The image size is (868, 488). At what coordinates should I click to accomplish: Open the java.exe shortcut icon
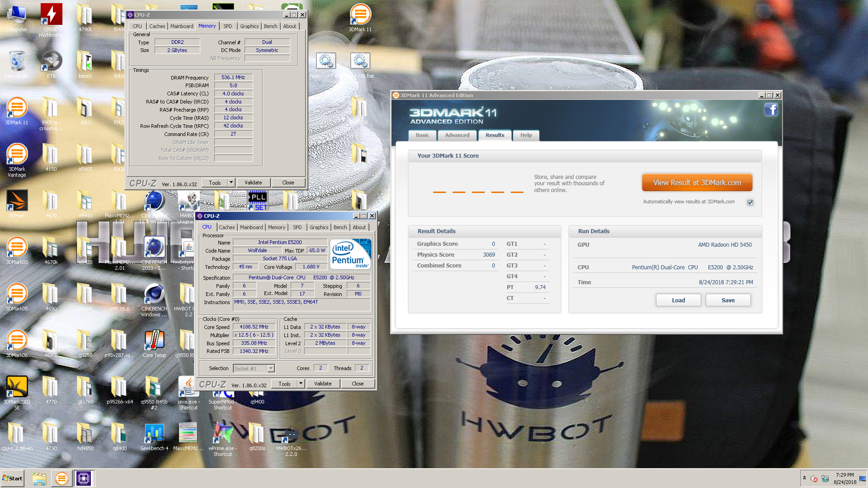click(188, 392)
